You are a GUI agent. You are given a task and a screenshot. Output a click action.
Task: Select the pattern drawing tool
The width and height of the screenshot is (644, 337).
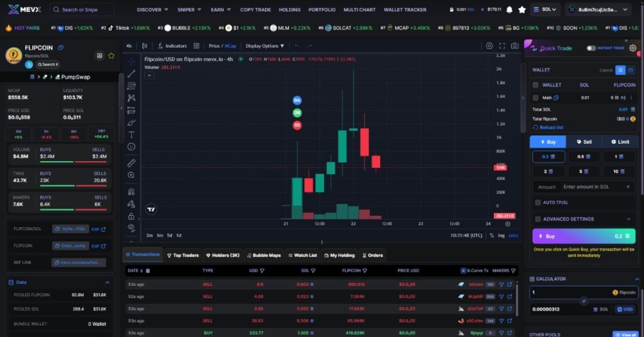(x=131, y=98)
